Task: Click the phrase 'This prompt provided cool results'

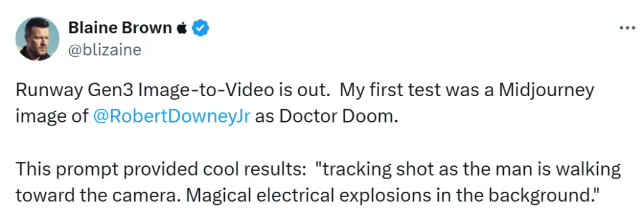Action: tap(159, 170)
